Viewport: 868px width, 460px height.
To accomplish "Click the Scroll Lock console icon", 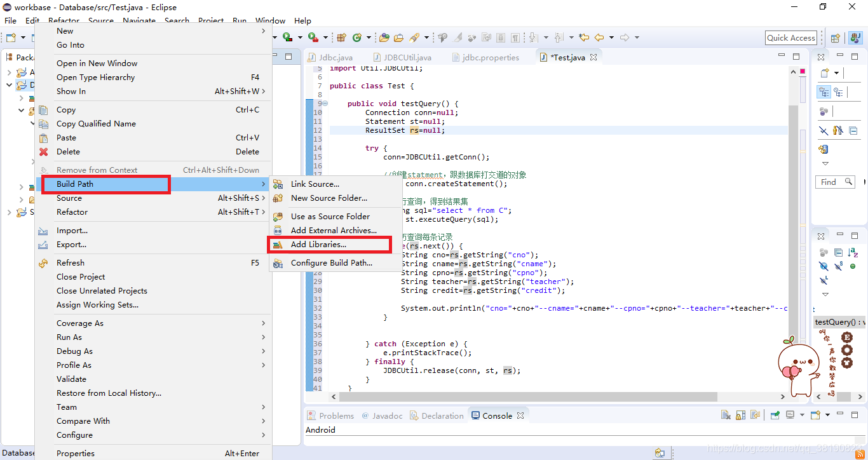I will pyautogui.click(x=740, y=416).
